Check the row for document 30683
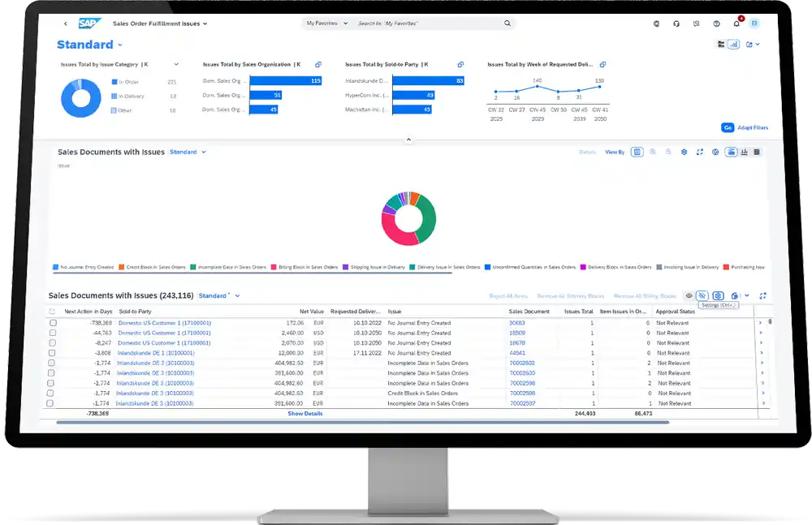812x525 pixels. pos(53,323)
